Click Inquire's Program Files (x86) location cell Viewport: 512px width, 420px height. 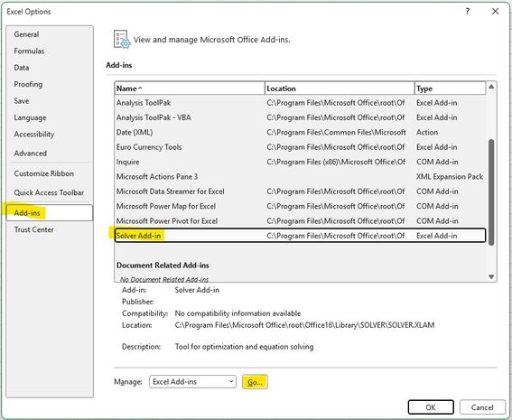click(x=336, y=162)
